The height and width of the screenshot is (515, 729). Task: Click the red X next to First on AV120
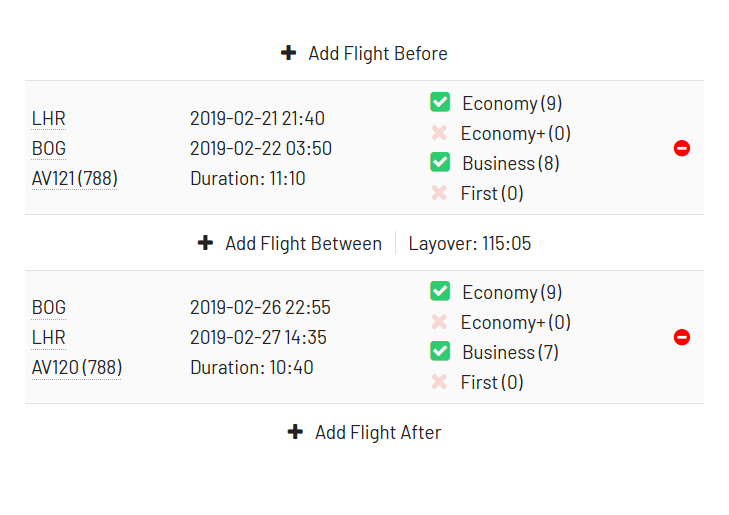pyautogui.click(x=439, y=382)
